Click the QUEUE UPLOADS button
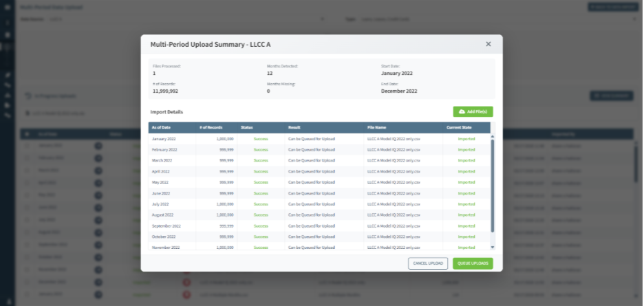 click(473, 263)
